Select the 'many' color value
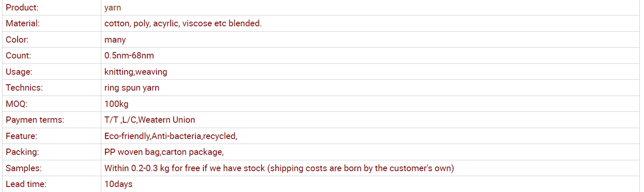This screenshot has width=644, height=192. click(x=115, y=40)
